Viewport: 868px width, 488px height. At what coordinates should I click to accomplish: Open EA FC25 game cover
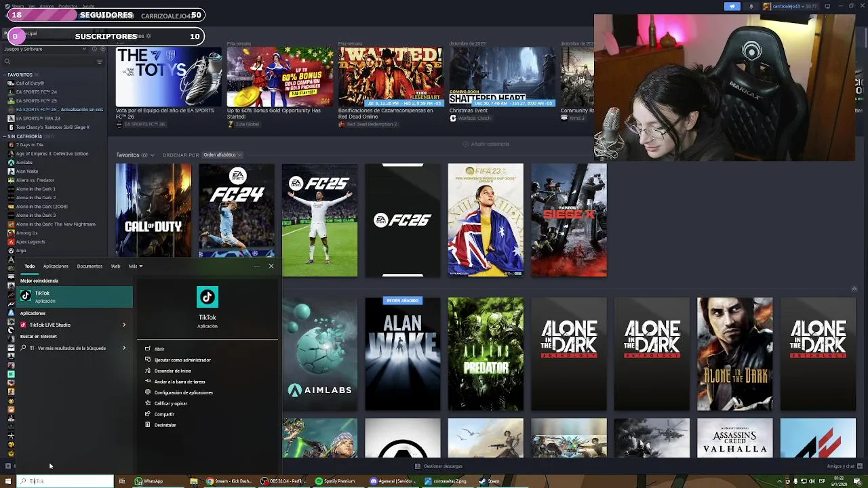[x=319, y=220]
